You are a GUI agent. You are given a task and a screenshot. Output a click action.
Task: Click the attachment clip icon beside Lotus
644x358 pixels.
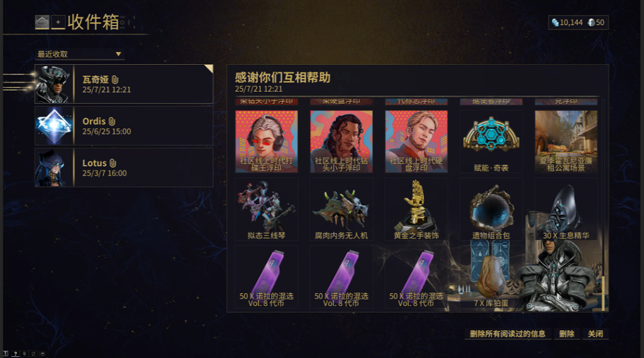pyautogui.click(x=113, y=163)
